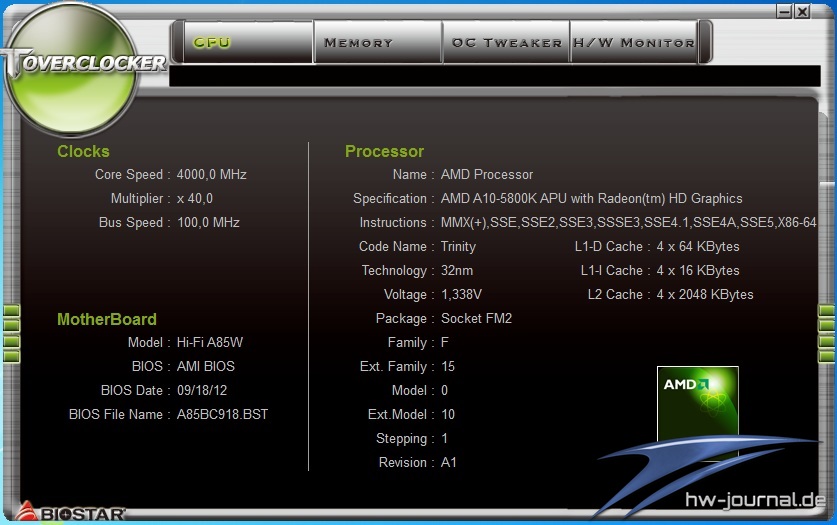Click the motherboard model Hi-Fi A85W
The height and width of the screenshot is (525, 837).
coord(210,343)
